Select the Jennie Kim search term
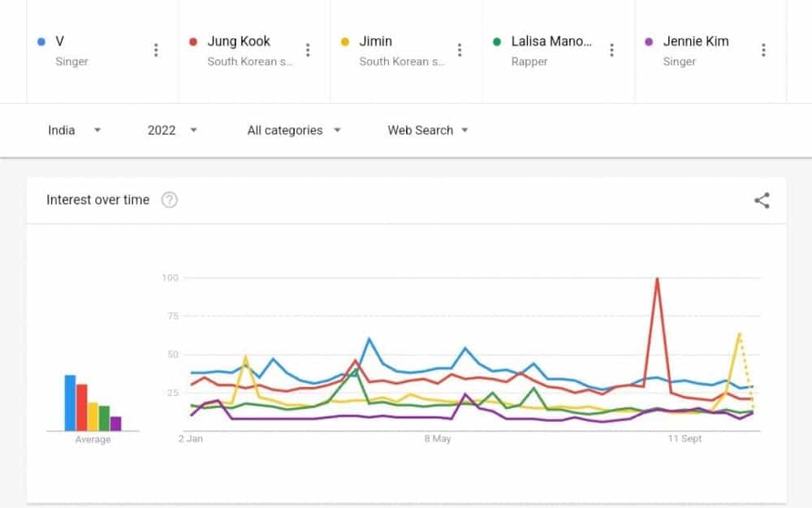 pos(696,41)
